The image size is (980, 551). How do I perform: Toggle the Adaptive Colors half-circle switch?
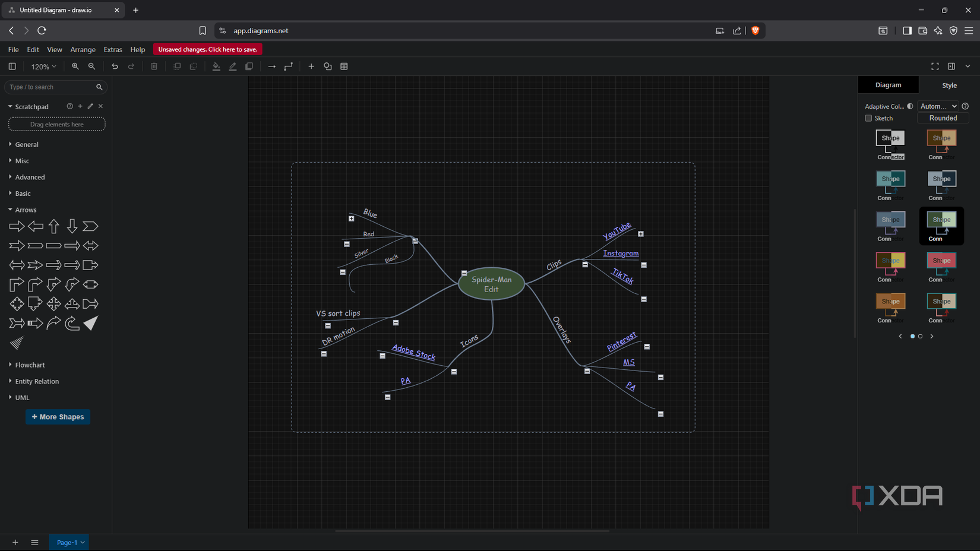point(911,106)
